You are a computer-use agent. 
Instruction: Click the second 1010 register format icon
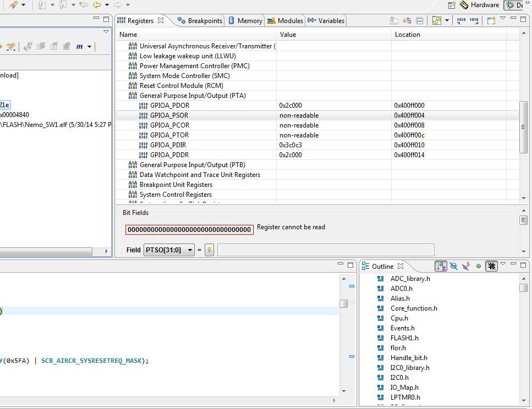click(x=474, y=21)
